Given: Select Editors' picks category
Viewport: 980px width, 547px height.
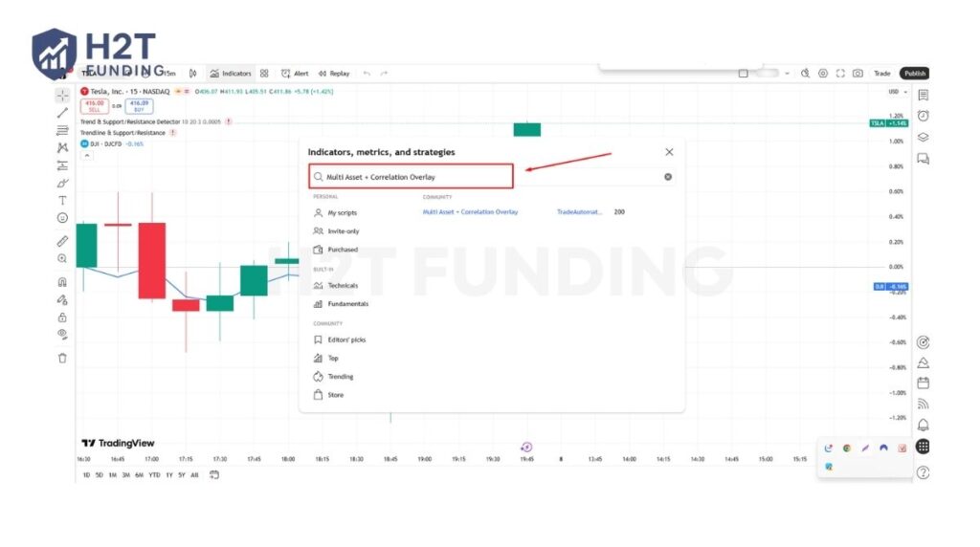Looking at the screenshot, I should click(x=340, y=339).
